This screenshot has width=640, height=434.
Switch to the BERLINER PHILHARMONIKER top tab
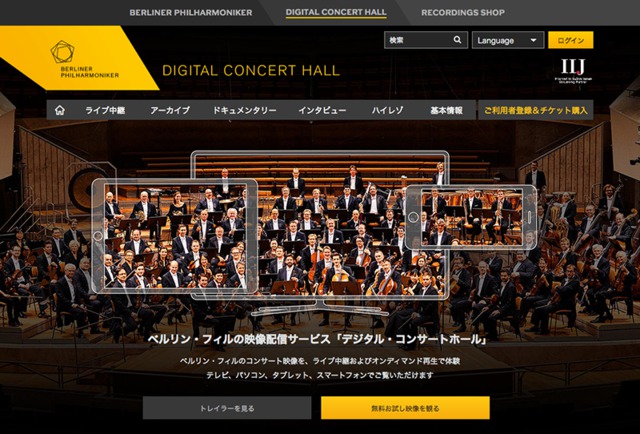click(191, 13)
